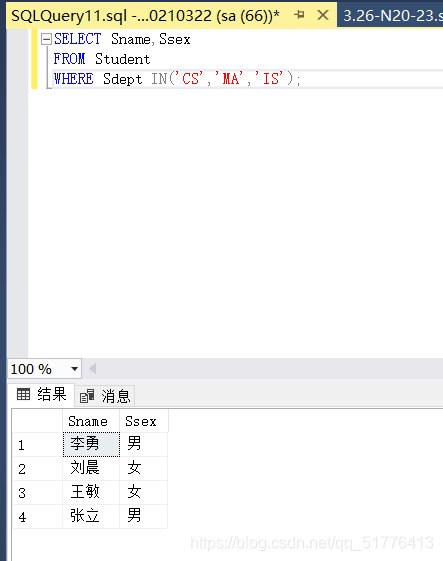Switch to the 结果 results tab
This screenshot has height=561, width=443.
pyautogui.click(x=41, y=395)
